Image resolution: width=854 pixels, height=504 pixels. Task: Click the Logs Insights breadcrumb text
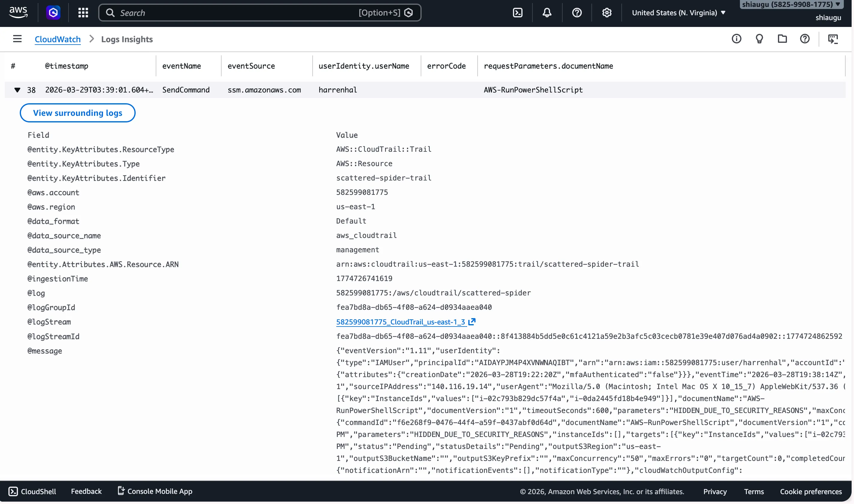(127, 39)
